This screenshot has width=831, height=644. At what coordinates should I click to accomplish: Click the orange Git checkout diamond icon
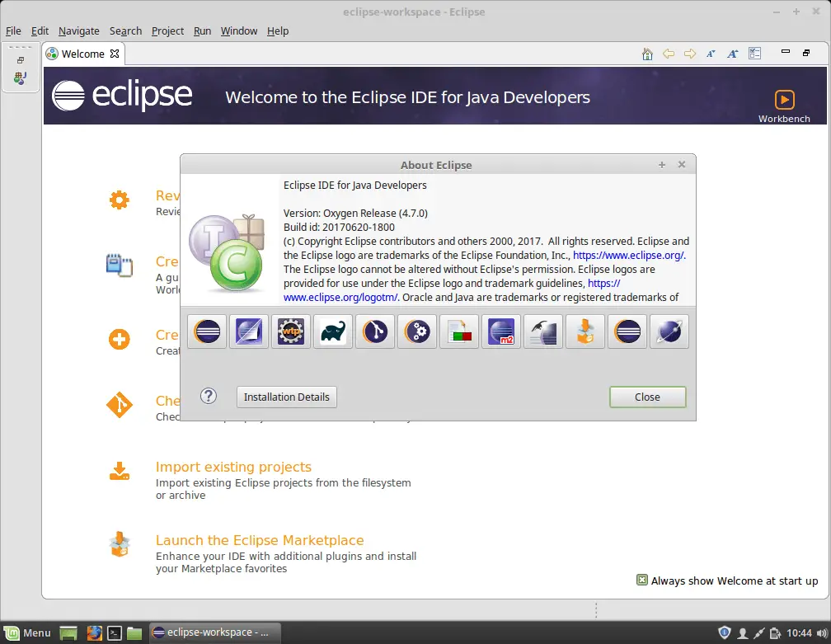coord(120,405)
